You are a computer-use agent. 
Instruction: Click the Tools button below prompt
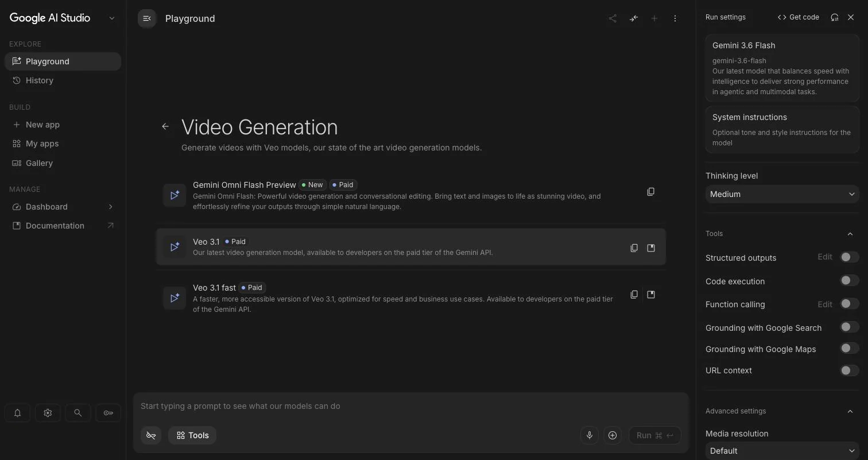(192, 435)
